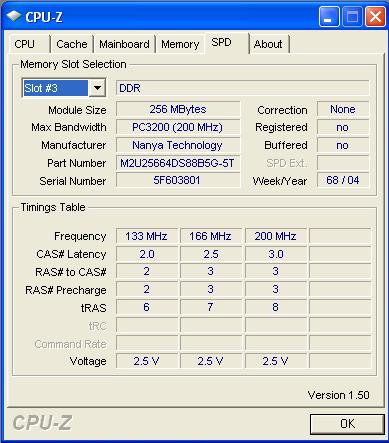This screenshot has height=443, width=389.
Task: Click the 256 MBytes module size value
Action: point(178,109)
